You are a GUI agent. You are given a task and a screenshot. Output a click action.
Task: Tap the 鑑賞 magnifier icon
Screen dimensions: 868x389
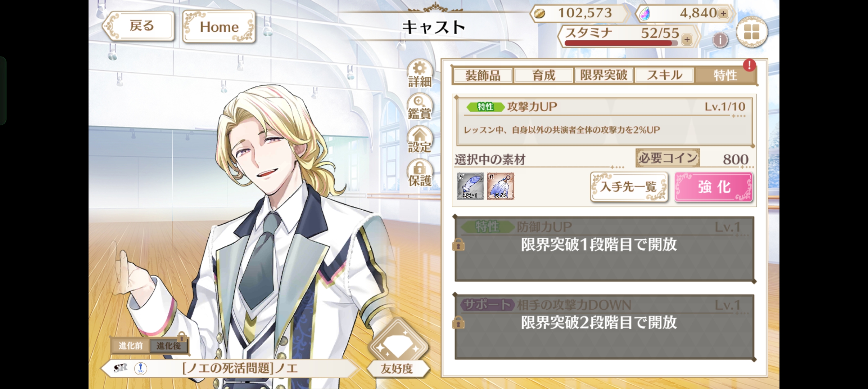click(420, 107)
